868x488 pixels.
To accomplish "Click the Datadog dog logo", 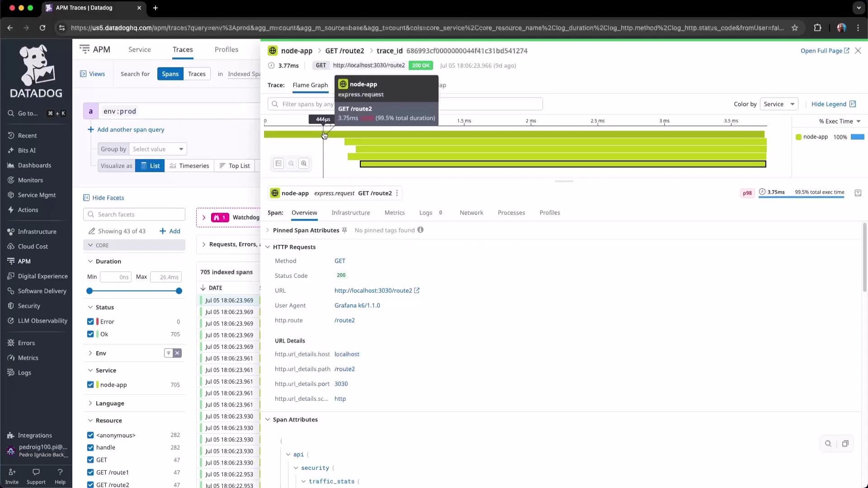I will click(x=36, y=71).
